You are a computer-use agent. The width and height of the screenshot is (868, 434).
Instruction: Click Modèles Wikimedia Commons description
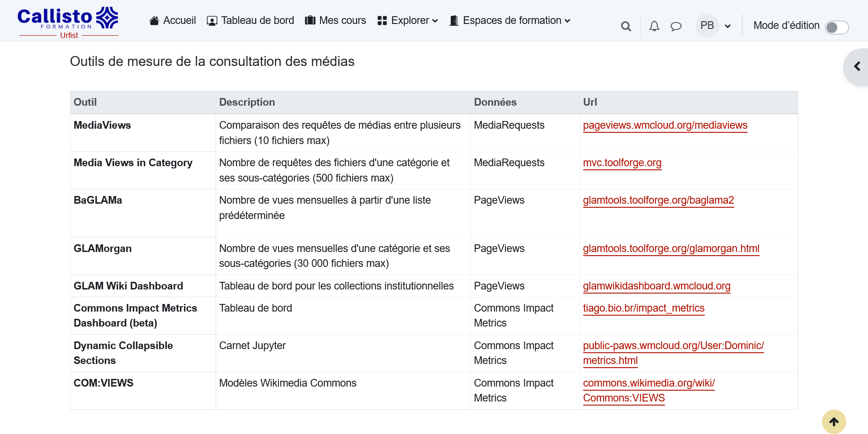coord(288,383)
